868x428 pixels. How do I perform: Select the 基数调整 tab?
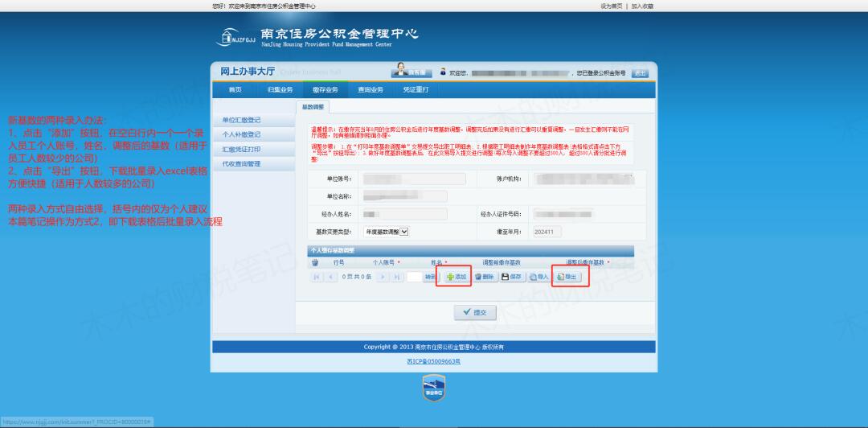(x=313, y=106)
